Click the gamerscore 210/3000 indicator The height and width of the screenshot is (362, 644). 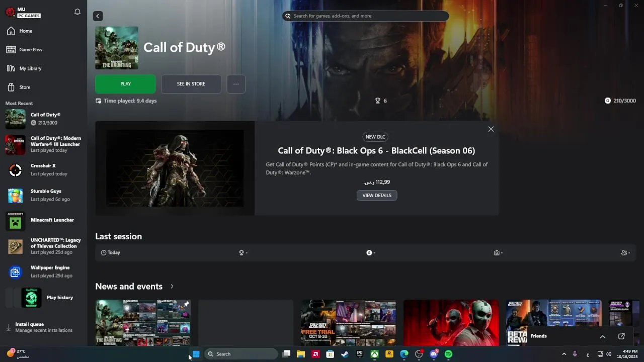(620, 101)
